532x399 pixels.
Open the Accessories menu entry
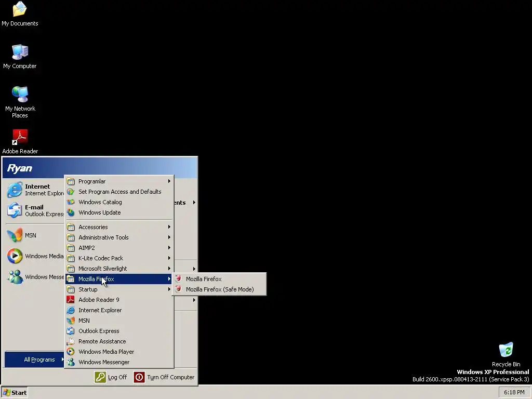coord(119,227)
